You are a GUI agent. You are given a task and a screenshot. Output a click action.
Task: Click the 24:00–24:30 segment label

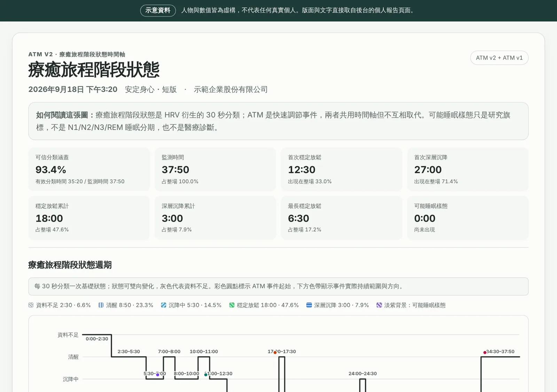363,374
